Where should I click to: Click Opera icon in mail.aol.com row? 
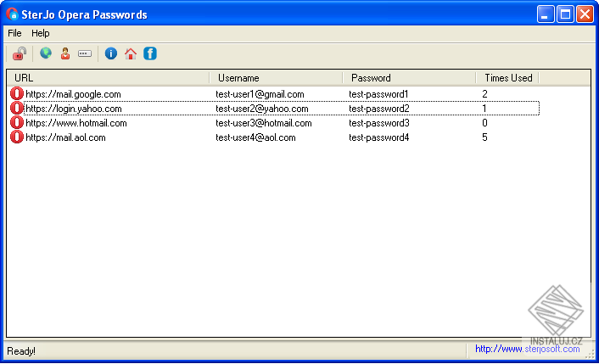(x=17, y=137)
